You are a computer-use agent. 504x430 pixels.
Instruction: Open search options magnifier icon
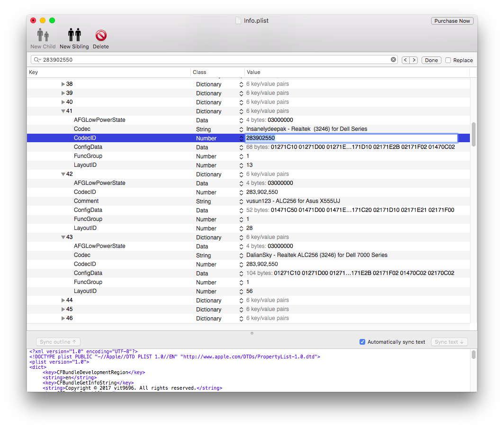(x=37, y=60)
